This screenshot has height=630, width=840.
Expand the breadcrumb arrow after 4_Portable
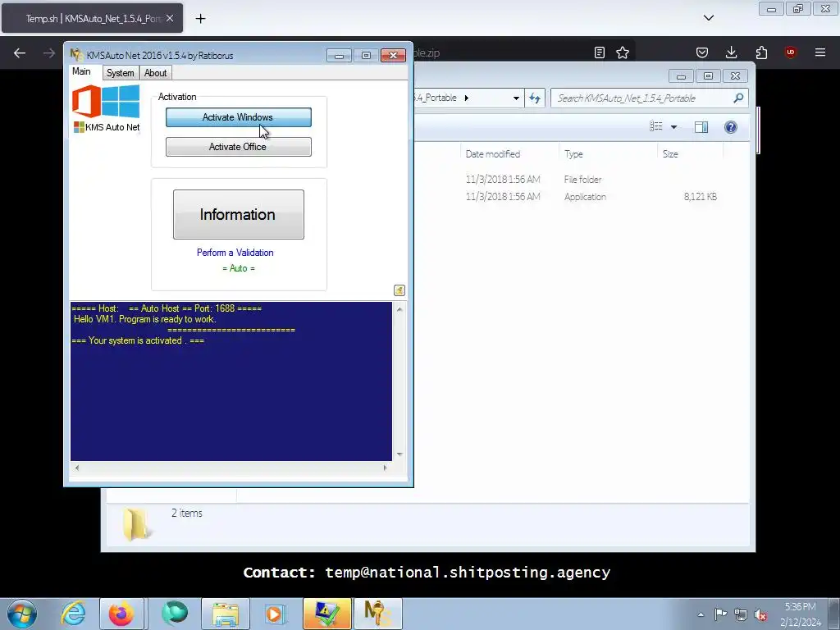(467, 98)
